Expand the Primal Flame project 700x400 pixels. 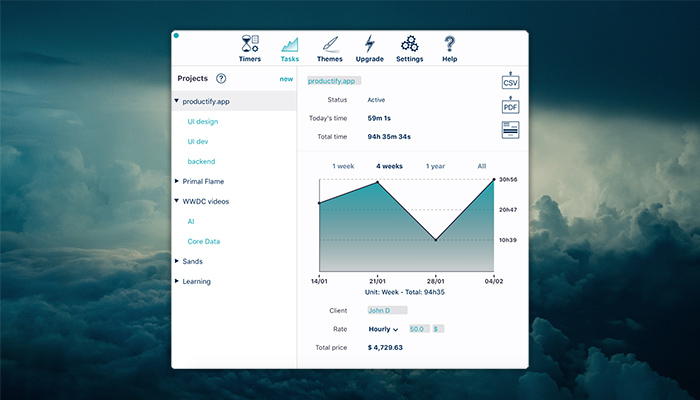coord(177,181)
